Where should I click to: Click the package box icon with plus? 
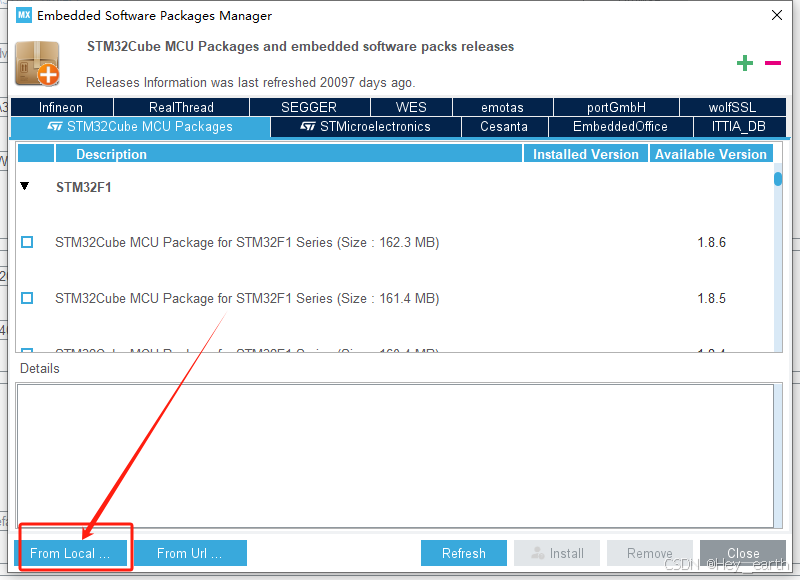37,64
